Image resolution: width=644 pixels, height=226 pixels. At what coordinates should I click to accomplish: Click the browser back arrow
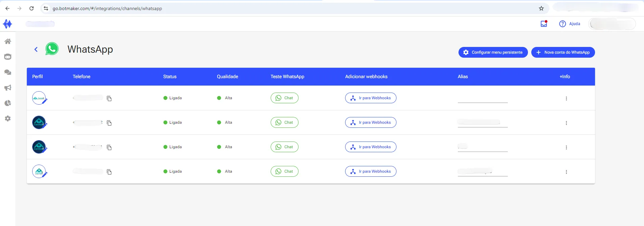[7, 8]
